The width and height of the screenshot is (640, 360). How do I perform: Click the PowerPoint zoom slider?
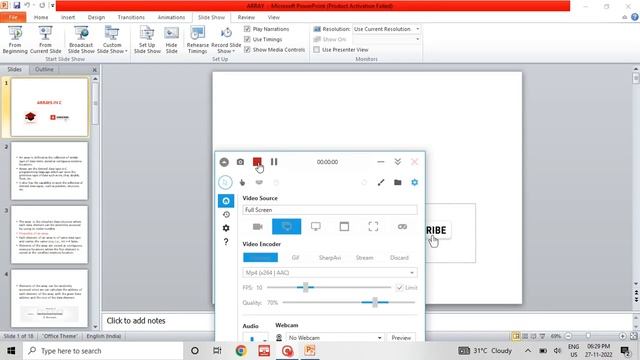pyautogui.click(x=588, y=336)
